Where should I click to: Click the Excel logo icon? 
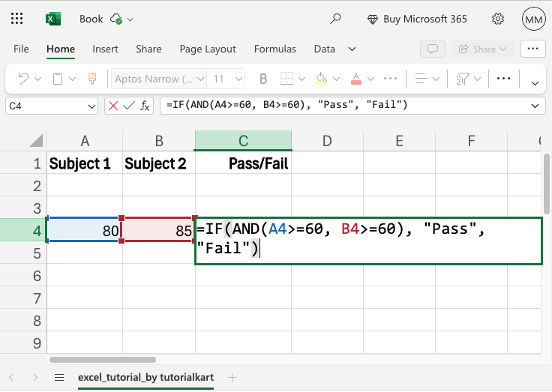coord(53,19)
